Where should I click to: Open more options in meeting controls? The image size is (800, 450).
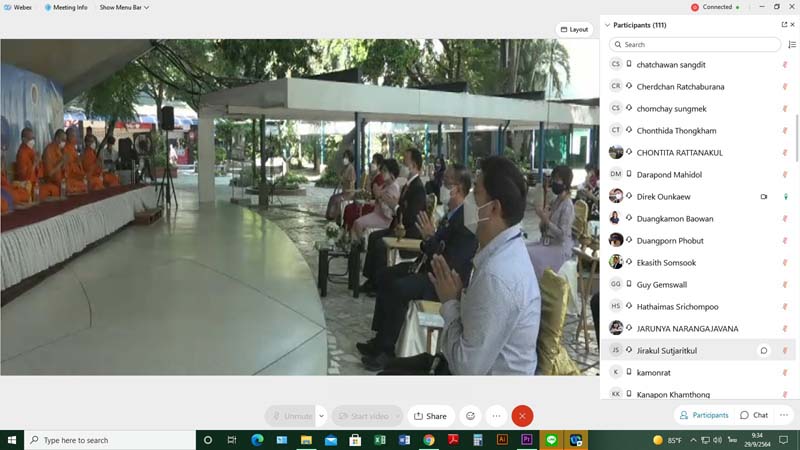pos(496,416)
